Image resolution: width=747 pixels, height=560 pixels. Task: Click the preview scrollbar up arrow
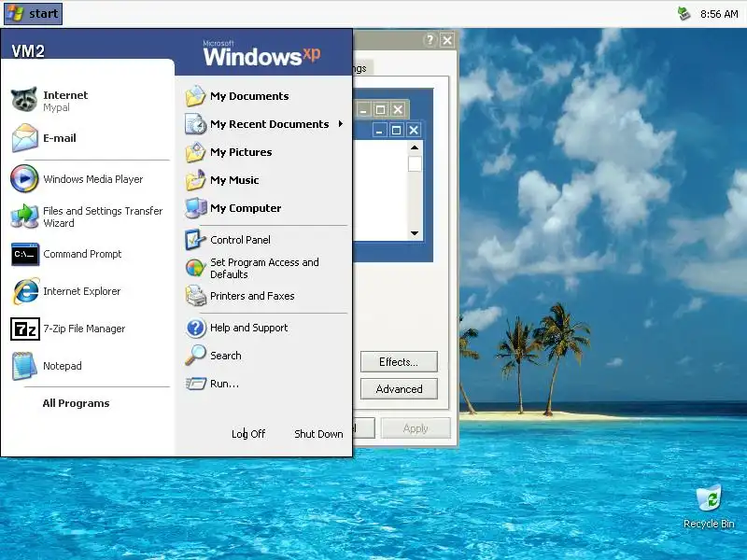click(x=415, y=147)
